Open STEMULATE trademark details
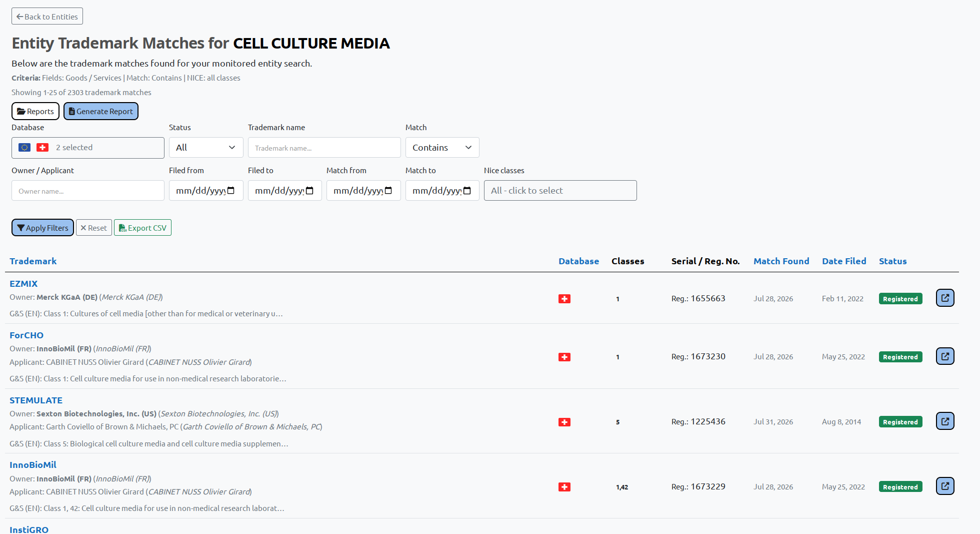Screen dimensions: 980x534 tap(36, 400)
